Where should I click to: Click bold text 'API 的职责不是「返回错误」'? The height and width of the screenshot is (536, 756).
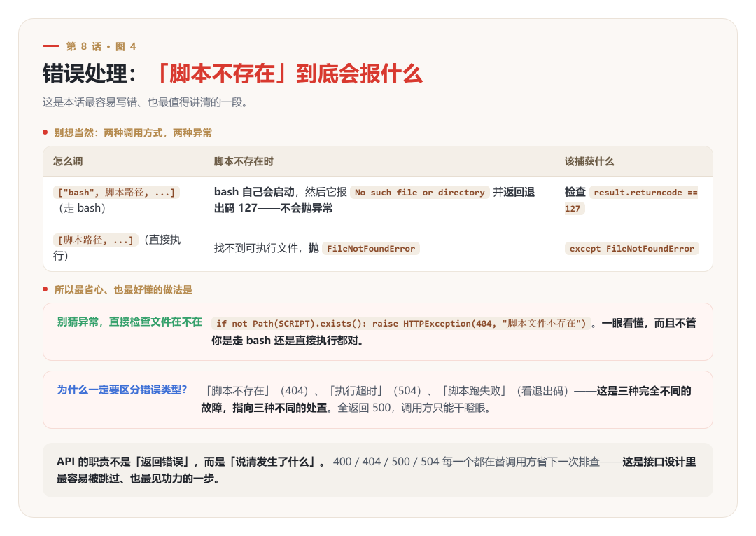tap(125, 462)
